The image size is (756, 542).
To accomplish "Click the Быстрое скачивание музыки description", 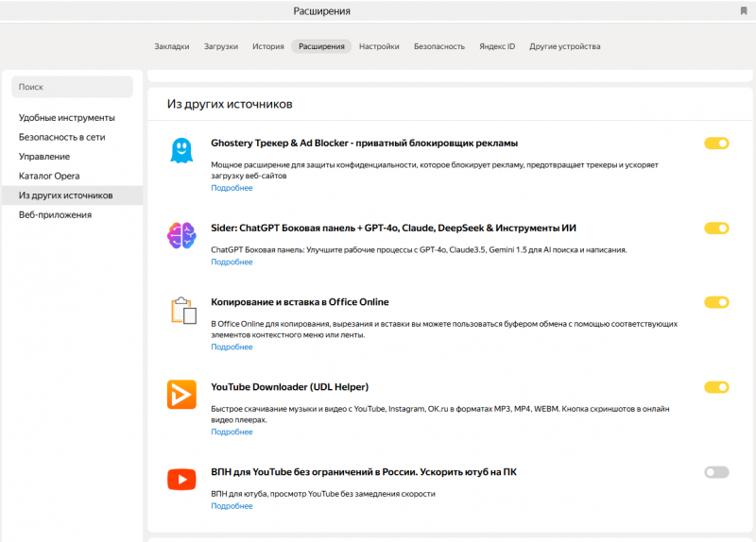I will [440, 414].
